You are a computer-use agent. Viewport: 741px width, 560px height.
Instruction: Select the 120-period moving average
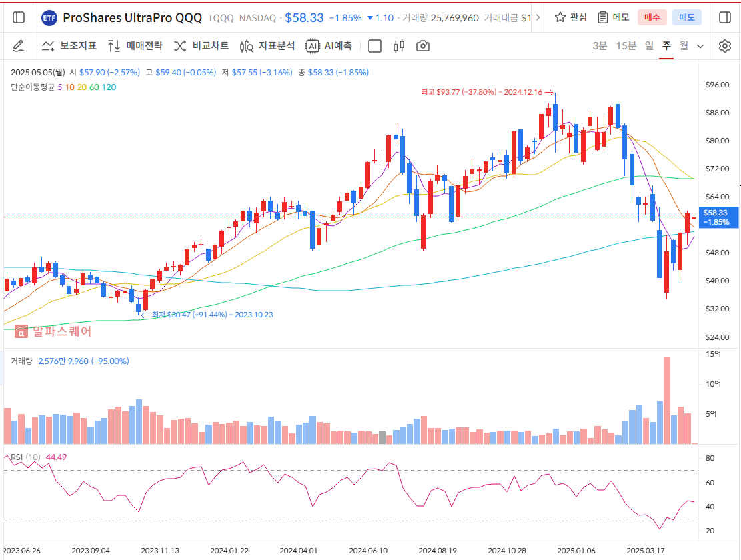point(109,87)
